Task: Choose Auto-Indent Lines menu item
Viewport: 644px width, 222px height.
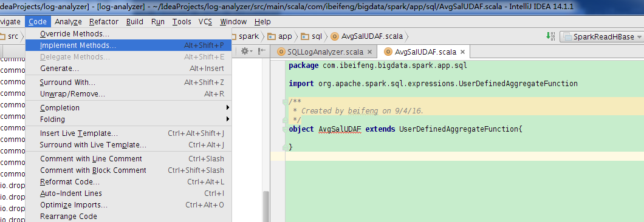Action: [129, 193]
